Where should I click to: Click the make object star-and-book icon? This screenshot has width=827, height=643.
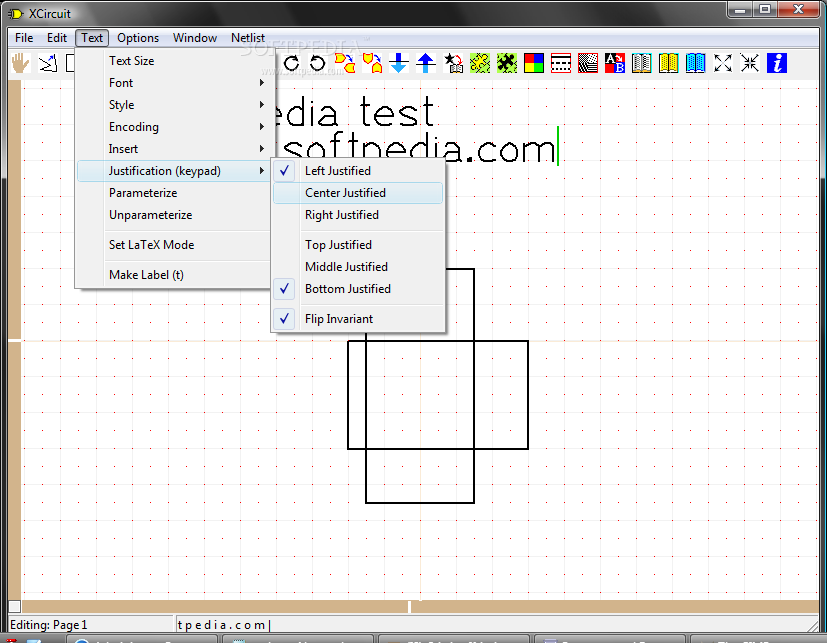coord(453,63)
